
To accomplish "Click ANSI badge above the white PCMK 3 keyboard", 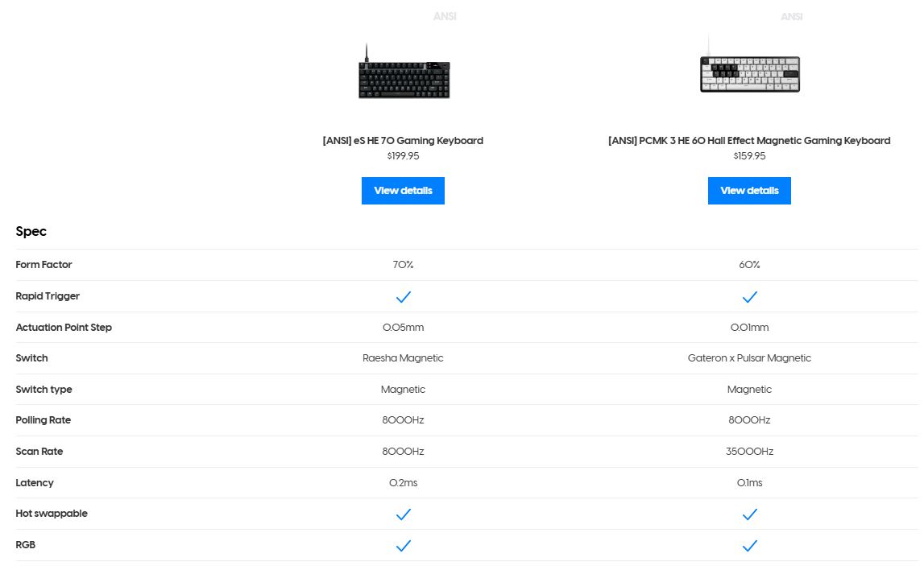I will (792, 16).
